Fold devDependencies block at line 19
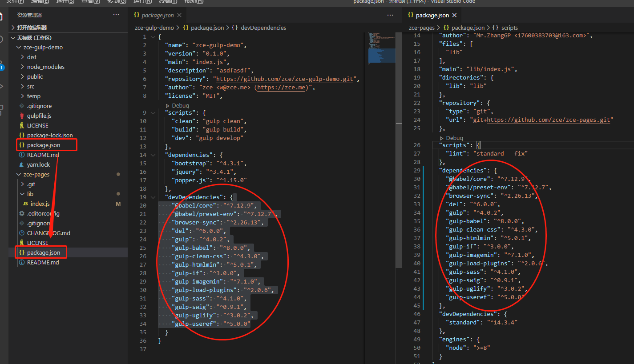The height and width of the screenshot is (364, 634). (x=154, y=197)
